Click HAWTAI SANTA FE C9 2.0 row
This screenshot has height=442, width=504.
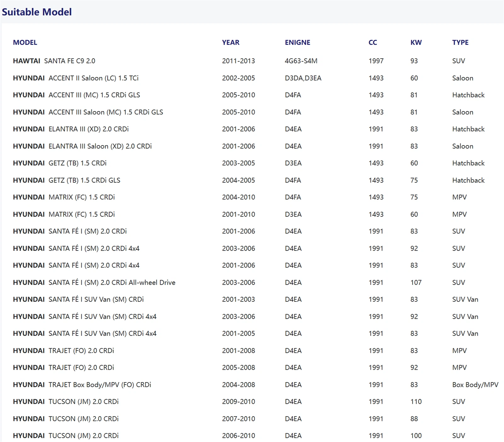pos(252,61)
